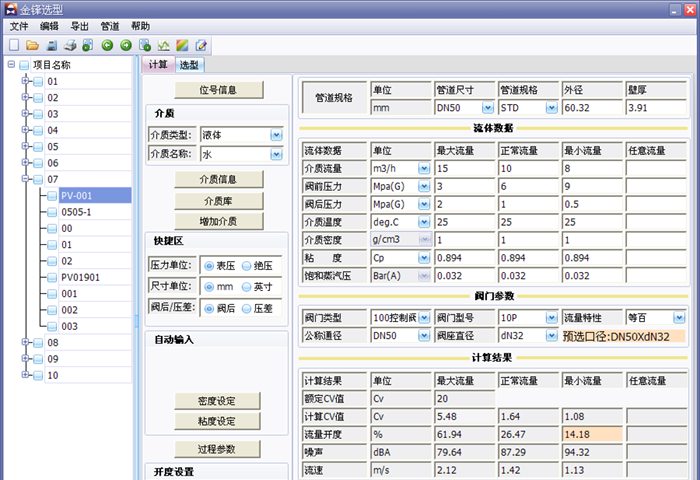Screen dimensions: 700x480
Task: Click the 密度设定 button
Action: coord(217,400)
